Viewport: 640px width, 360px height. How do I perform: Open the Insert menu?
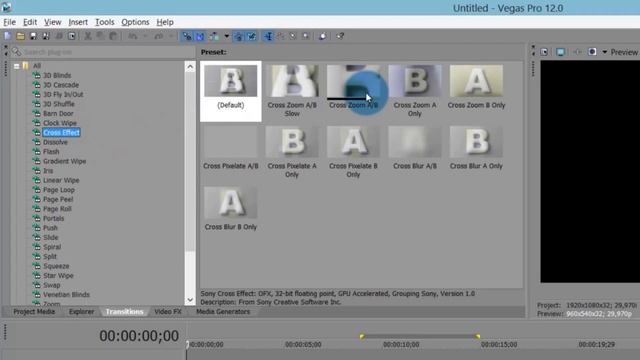[x=78, y=22]
